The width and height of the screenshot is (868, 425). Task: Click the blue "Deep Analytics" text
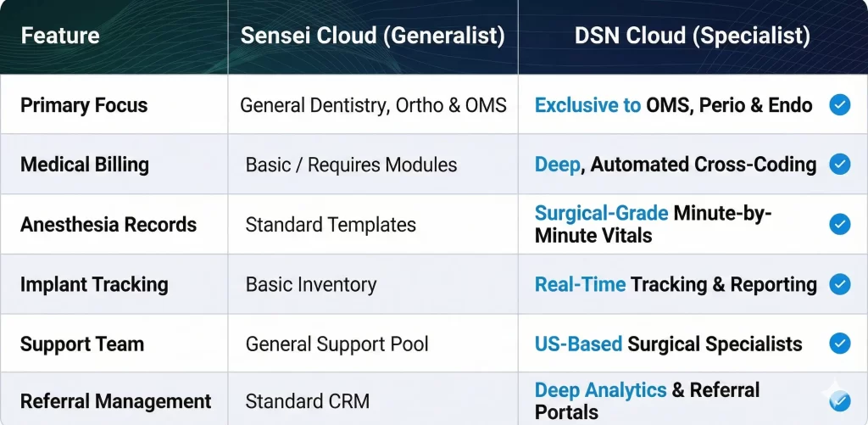point(600,390)
